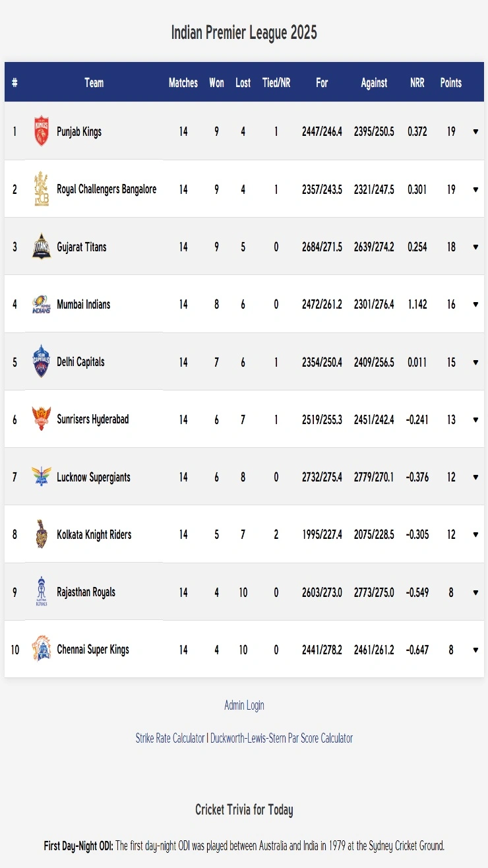
Task: Expand the Chennai Super Kings row arrow
Action: tap(475, 650)
